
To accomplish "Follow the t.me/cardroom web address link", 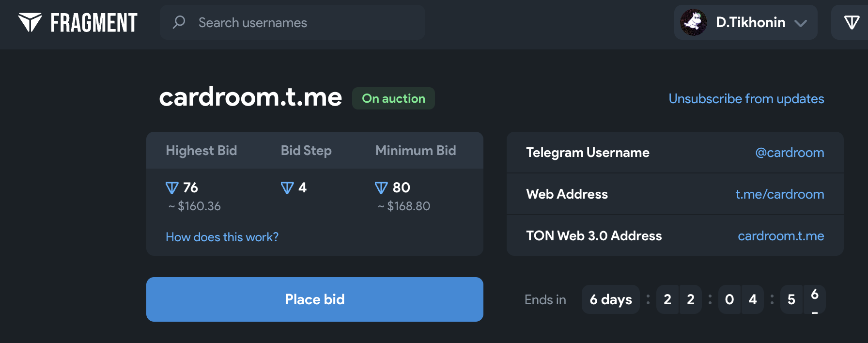I will (x=779, y=194).
